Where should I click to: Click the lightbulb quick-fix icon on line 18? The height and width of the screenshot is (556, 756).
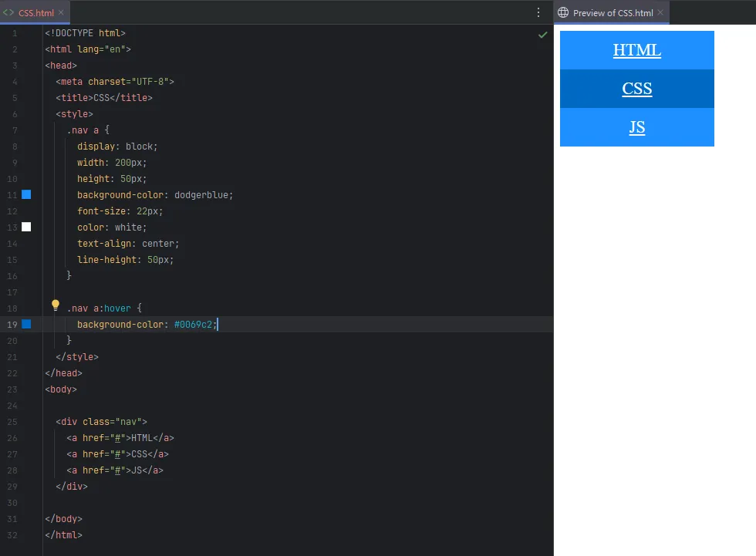tap(56, 305)
